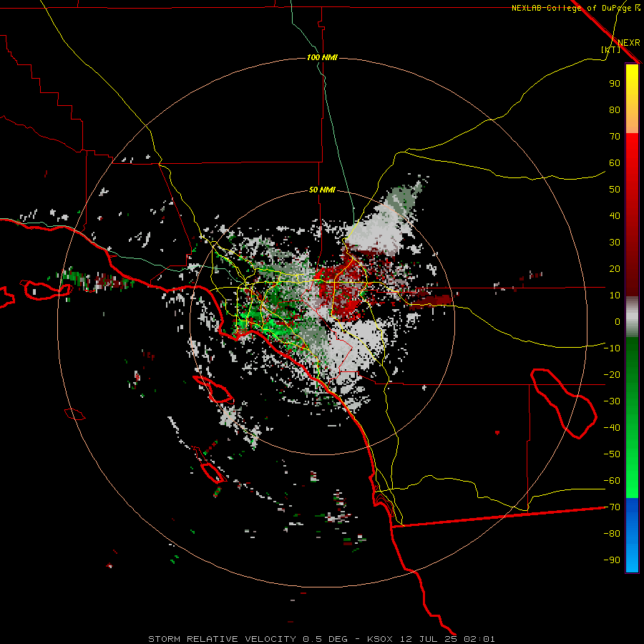Screen dimensions: 644x644
Task: Click the 80 knot value on color scale
Action: pos(615,109)
